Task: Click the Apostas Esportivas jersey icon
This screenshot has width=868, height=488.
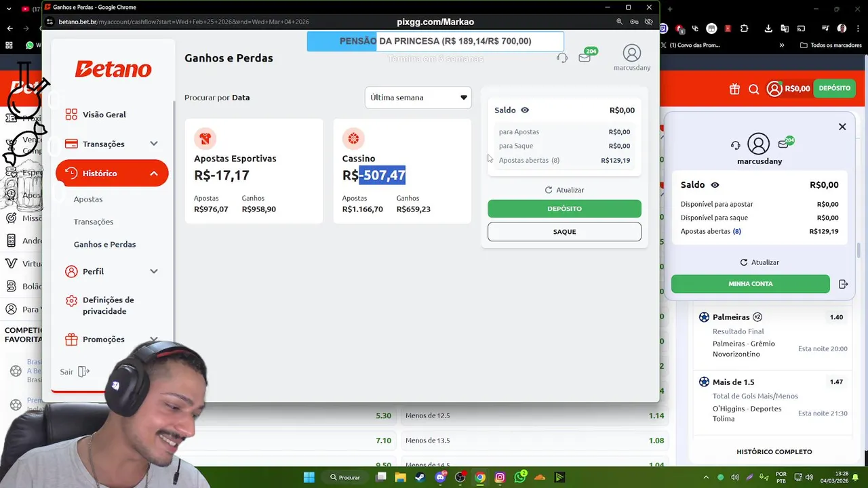Action: click(x=205, y=138)
